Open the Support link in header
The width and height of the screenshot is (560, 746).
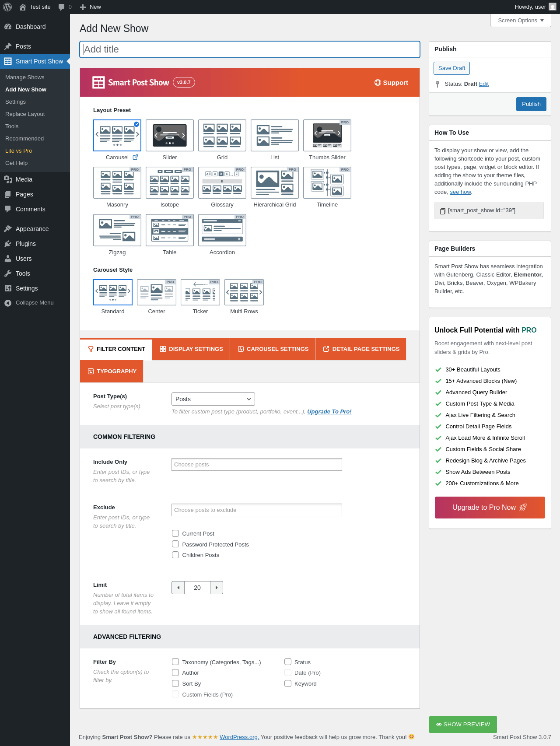coord(391,83)
